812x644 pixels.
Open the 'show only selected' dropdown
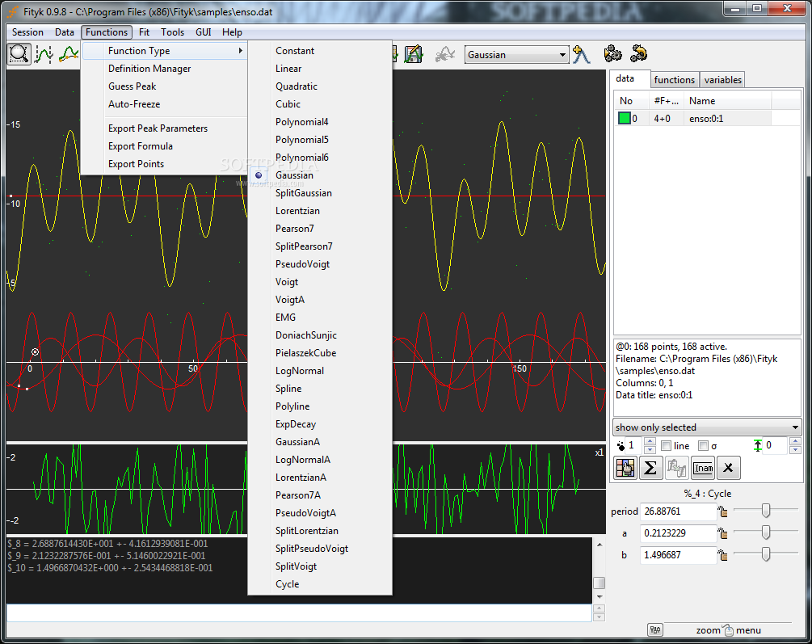point(707,427)
